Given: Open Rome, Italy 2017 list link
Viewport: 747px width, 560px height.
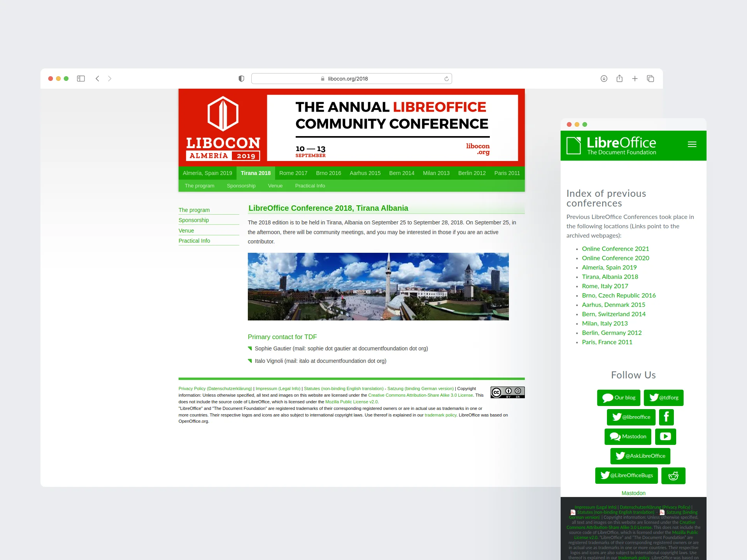Looking at the screenshot, I should (605, 286).
